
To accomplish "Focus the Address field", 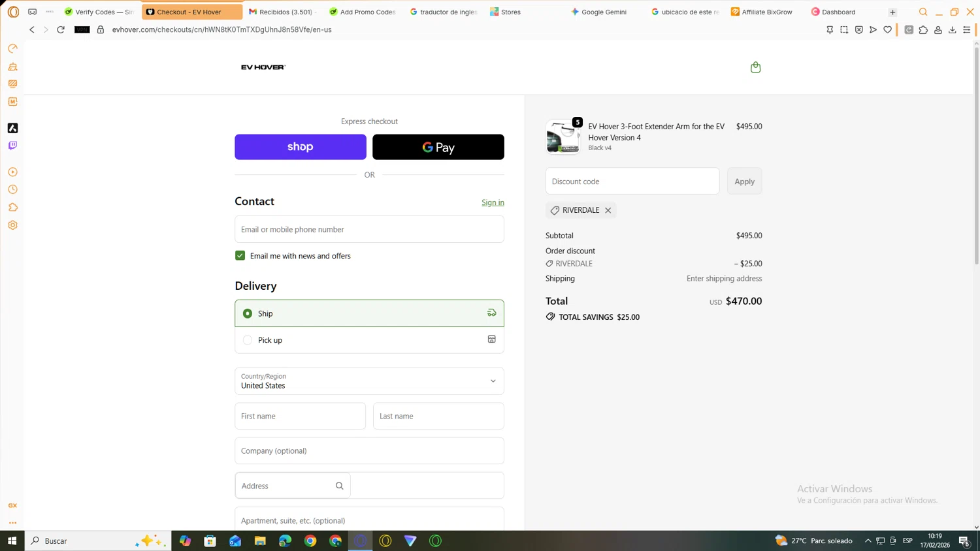I will [x=369, y=486].
